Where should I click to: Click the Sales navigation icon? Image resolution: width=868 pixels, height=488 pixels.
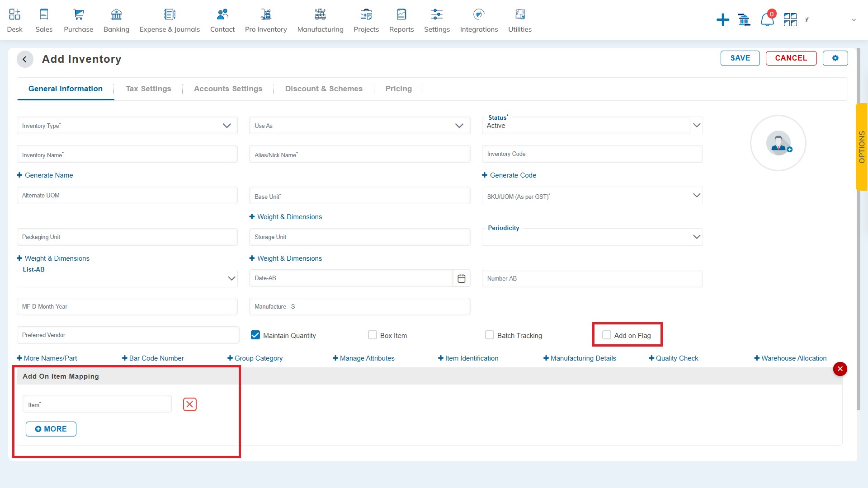[x=43, y=14]
